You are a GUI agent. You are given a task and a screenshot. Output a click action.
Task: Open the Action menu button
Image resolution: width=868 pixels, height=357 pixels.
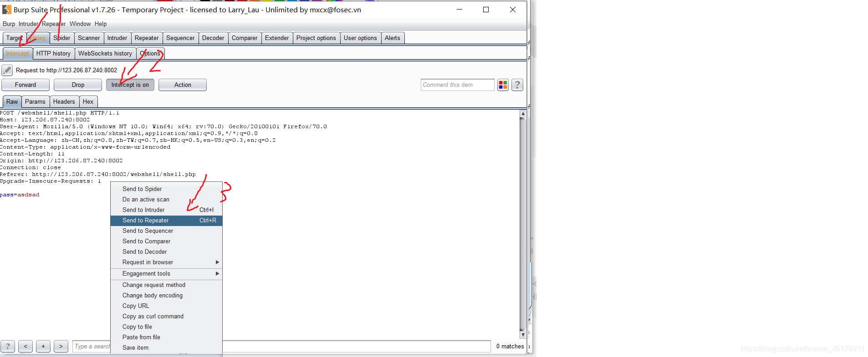click(x=183, y=85)
